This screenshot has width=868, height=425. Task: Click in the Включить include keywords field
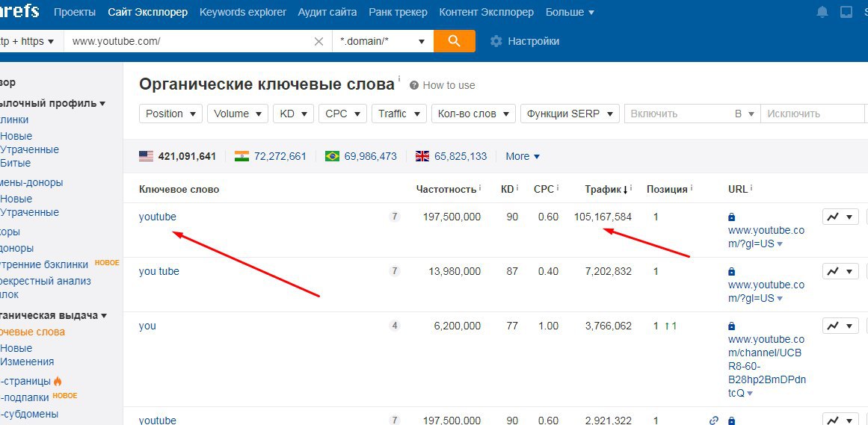[x=677, y=114]
